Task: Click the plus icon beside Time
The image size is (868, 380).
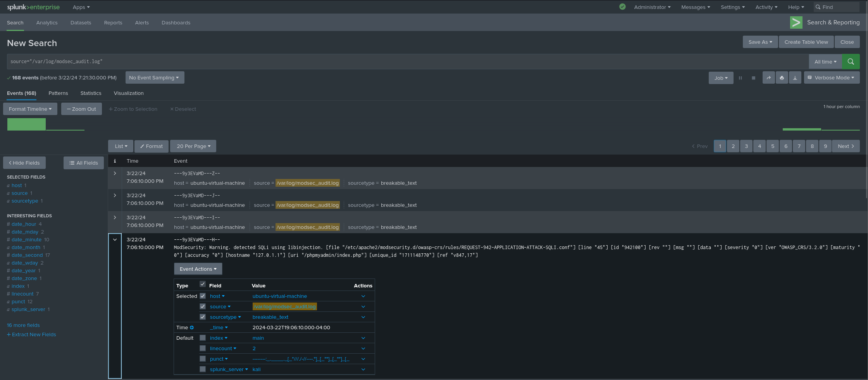Action: 191,327
